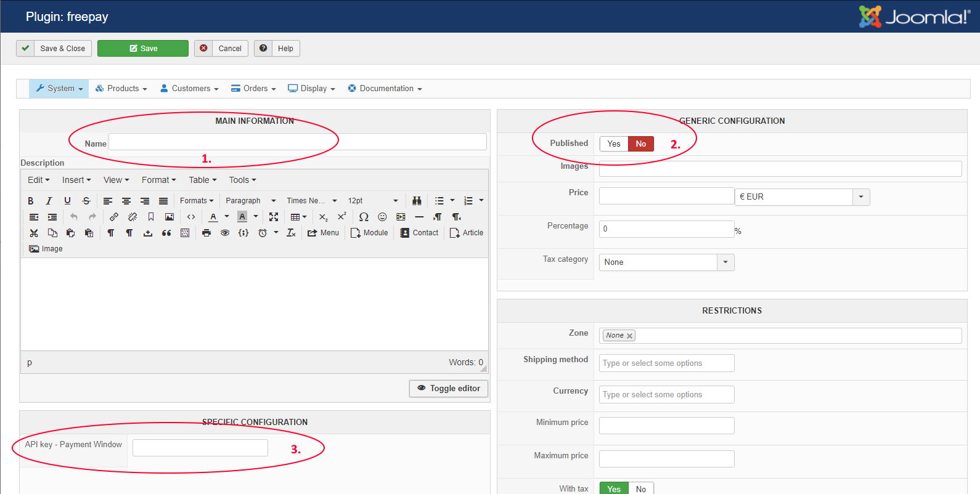Viewport: 980px width, 494px height.
Task: Click the italic formatting icon
Action: point(49,201)
